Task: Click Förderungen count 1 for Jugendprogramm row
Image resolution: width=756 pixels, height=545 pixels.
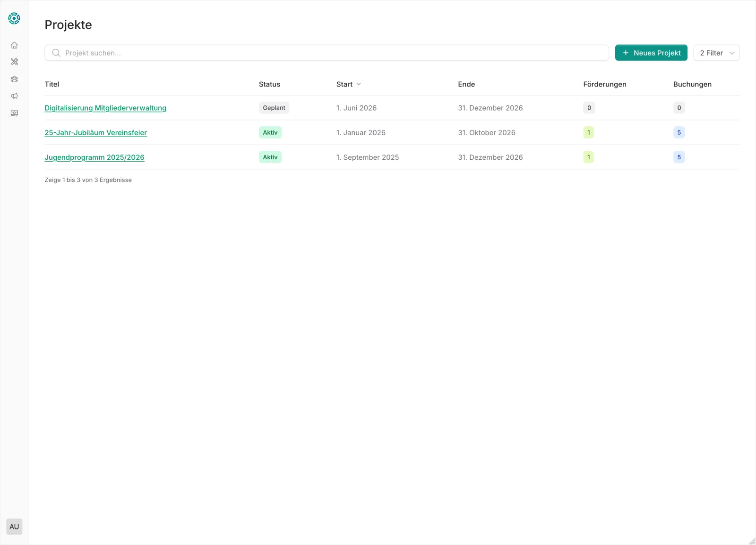Action: 588,157
